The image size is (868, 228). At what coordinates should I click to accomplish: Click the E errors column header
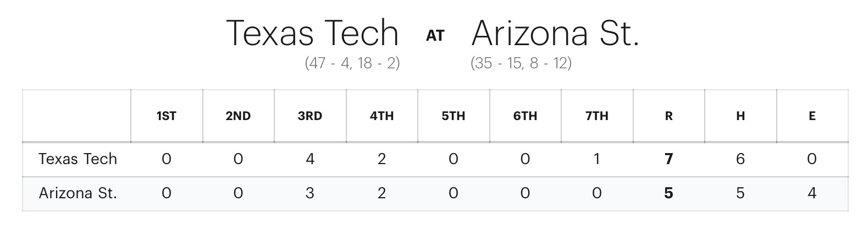pyautogui.click(x=812, y=116)
